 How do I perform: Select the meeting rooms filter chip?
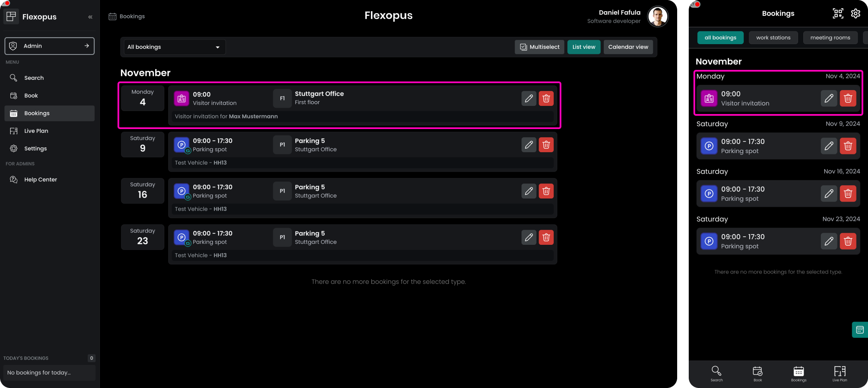point(830,38)
